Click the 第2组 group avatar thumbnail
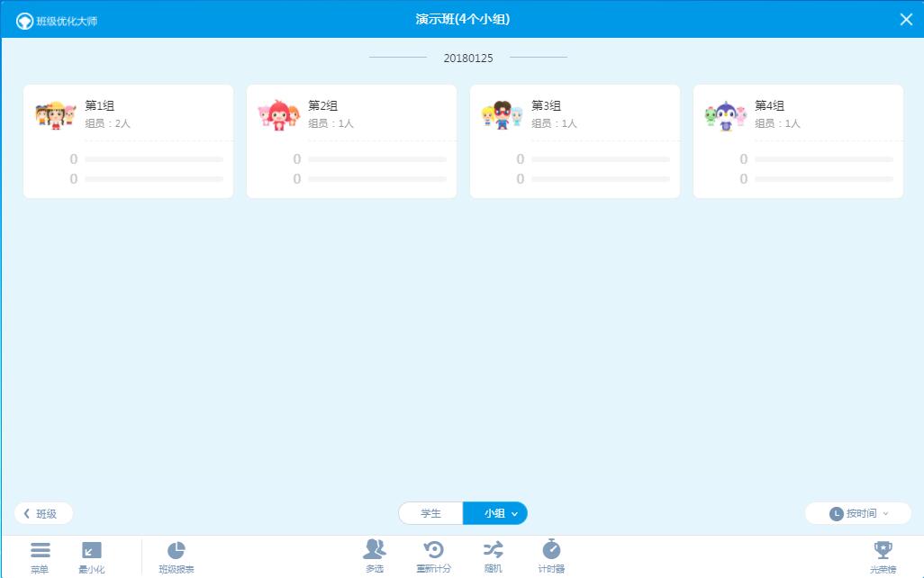 pos(280,114)
